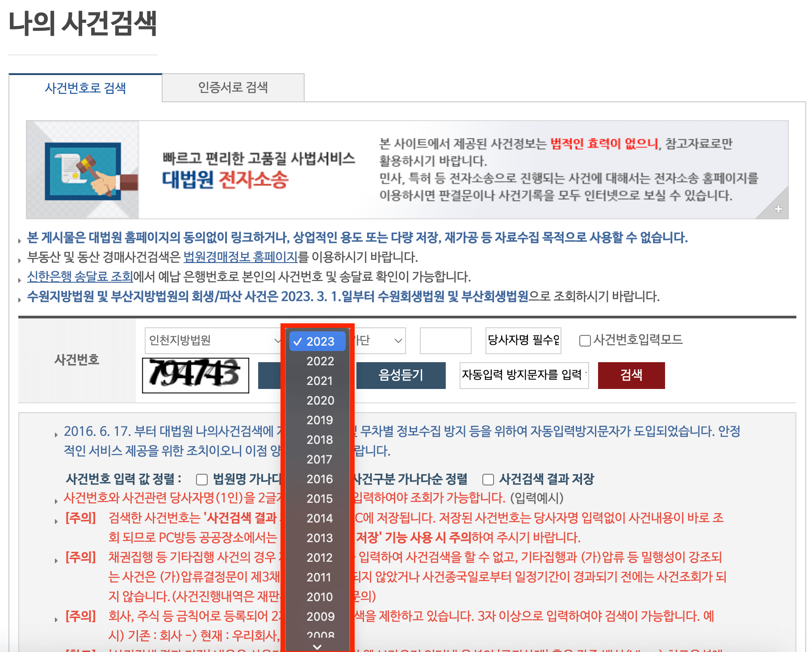Select year 2022 in the year dropdown
This screenshot has width=812, height=652.
pyautogui.click(x=320, y=361)
